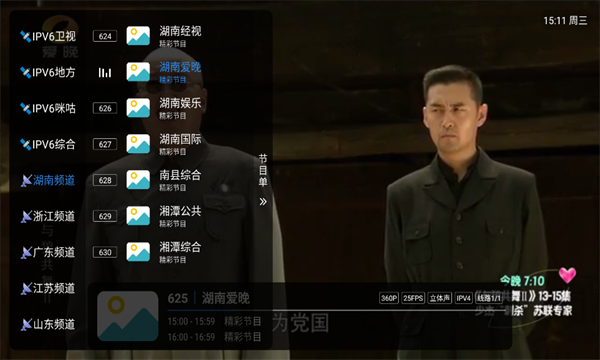Open the IPV6综合 category

pyautogui.click(x=48, y=145)
